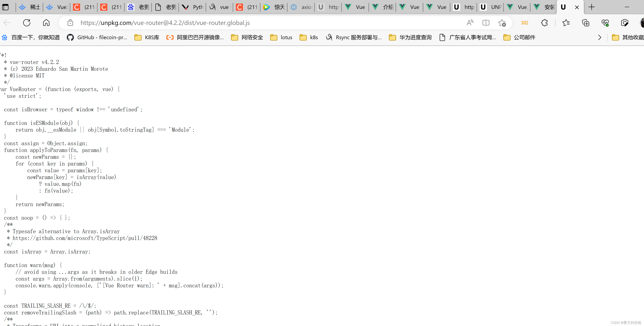Screen dimensions: 644x326
Task: Open the 公司邮件 bookmark folder
Action: pos(519,38)
